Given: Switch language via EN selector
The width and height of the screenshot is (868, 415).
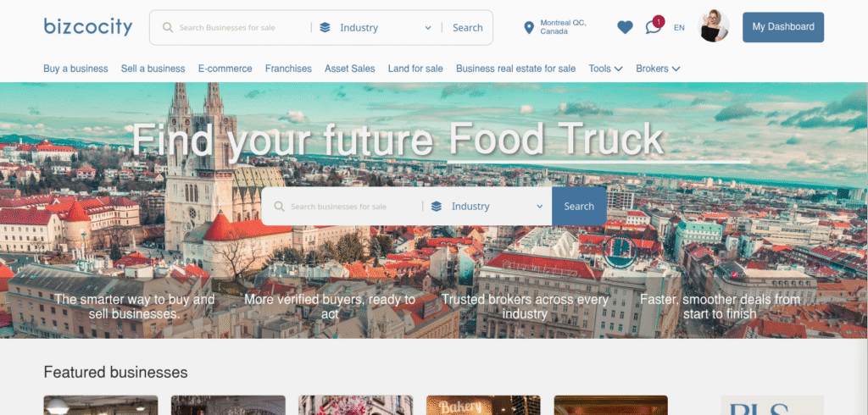Looking at the screenshot, I should [x=679, y=27].
